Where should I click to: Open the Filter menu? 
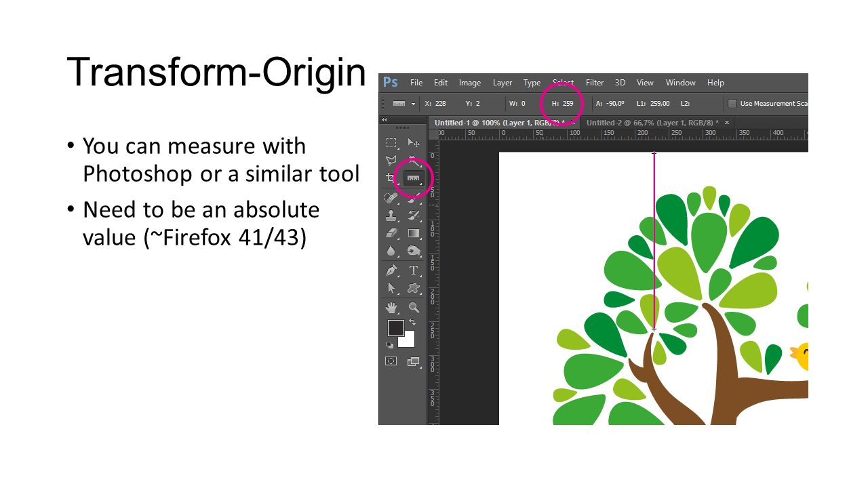click(x=595, y=83)
